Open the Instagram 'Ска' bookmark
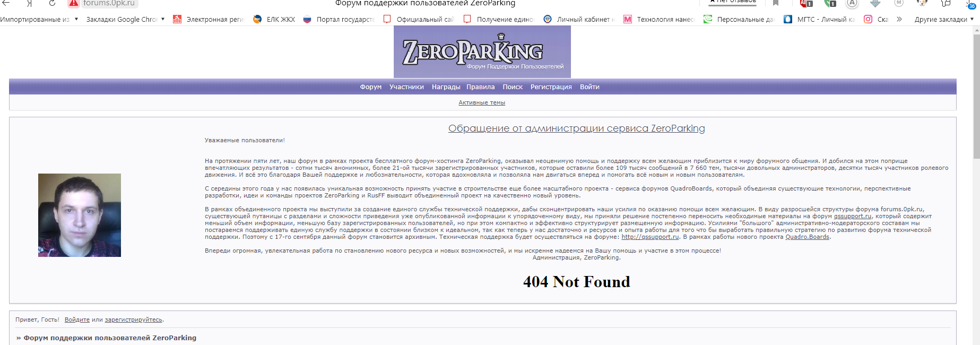Screen dimensions: 980x345 coord(876,19)
